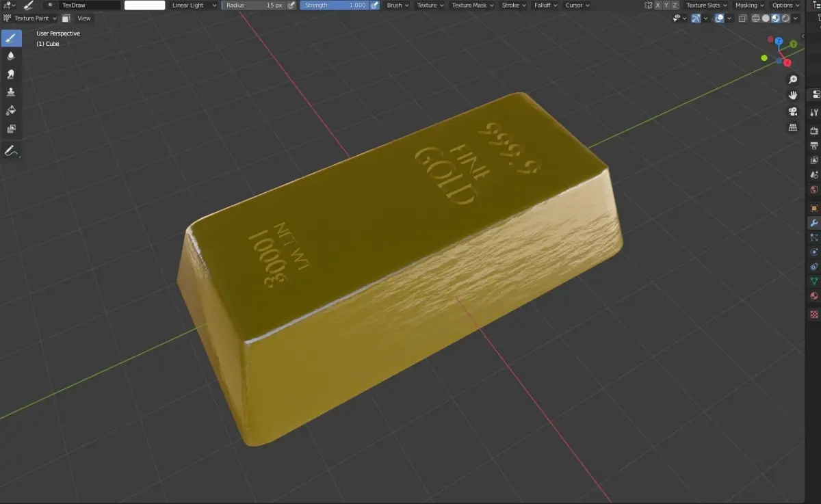Open the overlays options dropdown arrow
The height and width of the screenshot is (504, 821).
pos(729,18)
